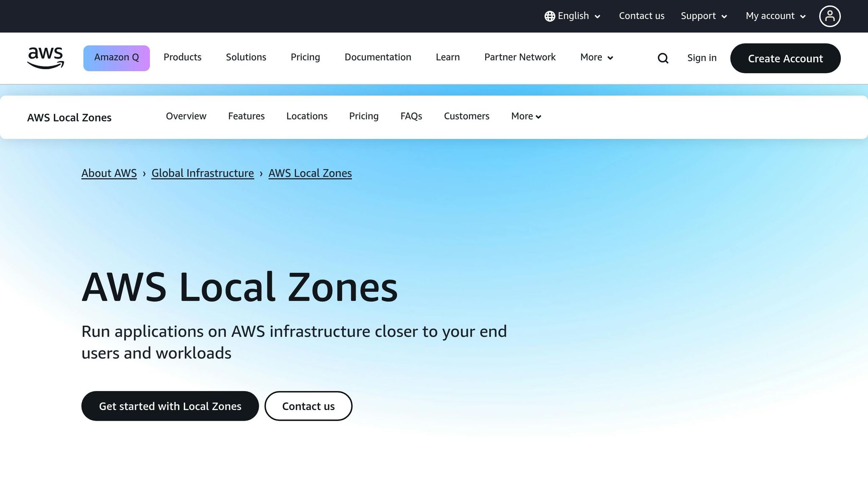Expand More in the Local Zones subnav
868x488 pixels.
point(526,116)
